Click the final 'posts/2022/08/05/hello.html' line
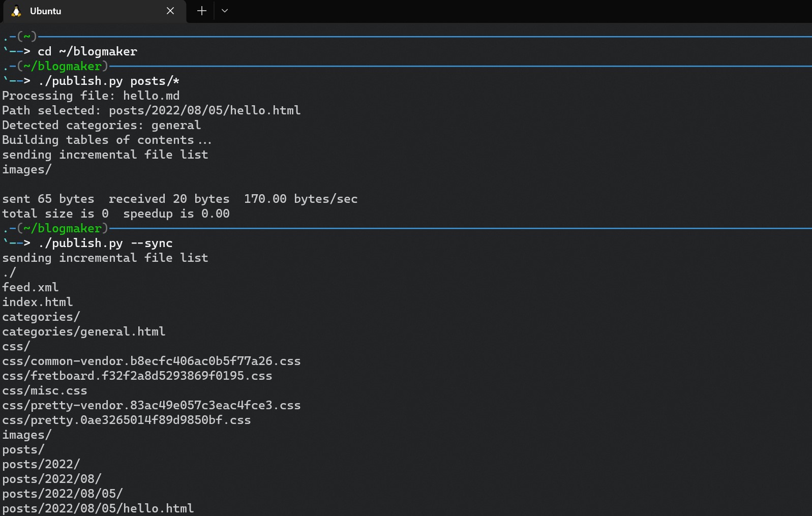The height and width of the screenshot is (516, 812). (98, 508)
